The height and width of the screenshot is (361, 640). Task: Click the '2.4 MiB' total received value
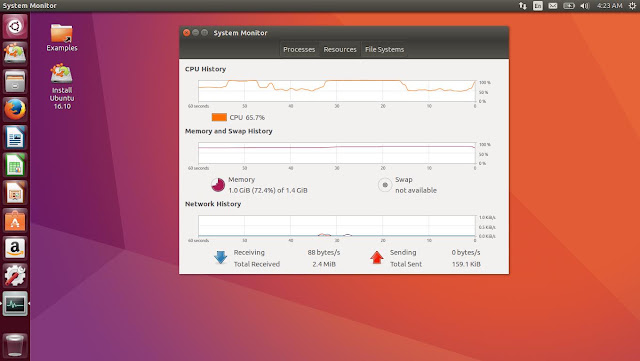pos(324,264)
